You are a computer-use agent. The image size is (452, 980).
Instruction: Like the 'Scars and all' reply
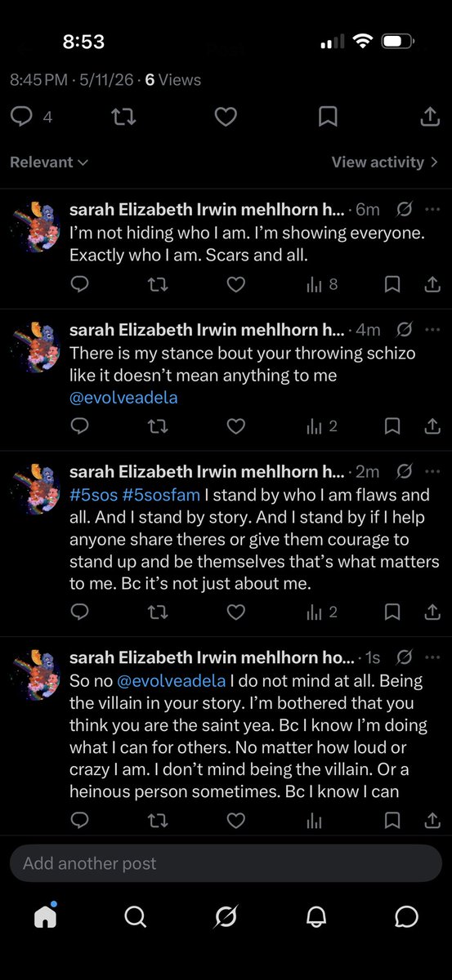click(235, 284)
